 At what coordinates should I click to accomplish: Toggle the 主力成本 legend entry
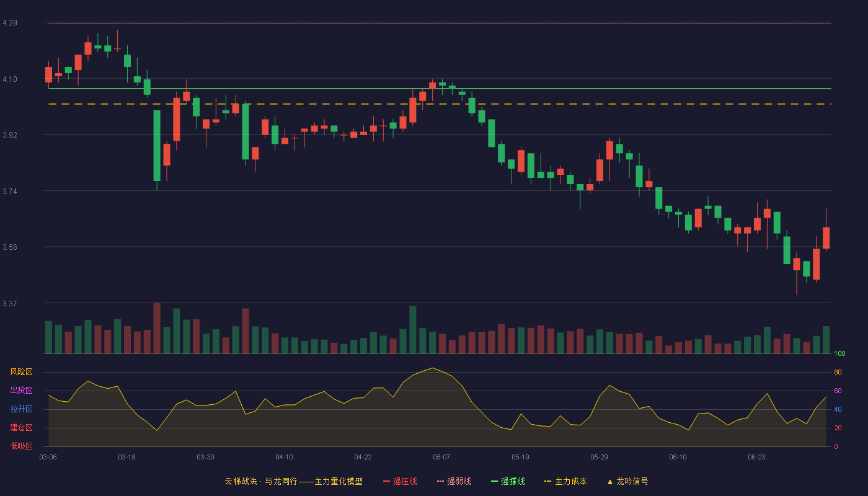click(x=565, y=481)
